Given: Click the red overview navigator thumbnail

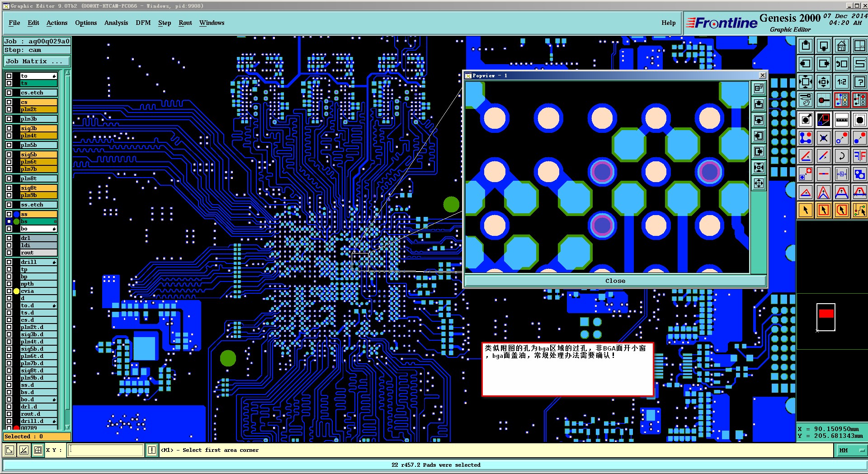Looking at the screenshot, I should click(826, 313).
